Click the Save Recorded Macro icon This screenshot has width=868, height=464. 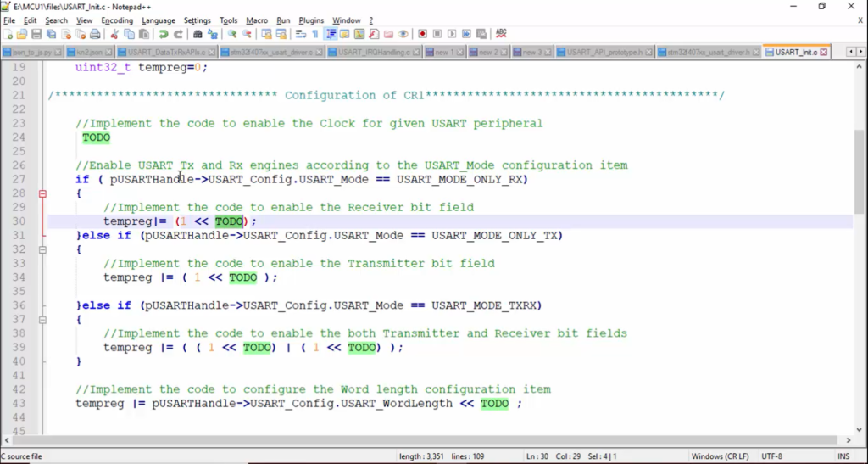(481, 34)
